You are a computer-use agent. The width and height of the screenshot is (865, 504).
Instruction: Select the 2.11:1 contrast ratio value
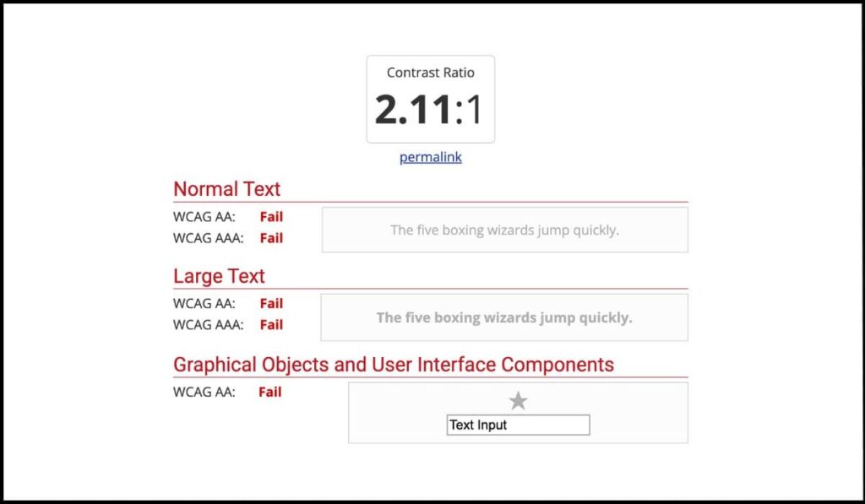(430, 110)
